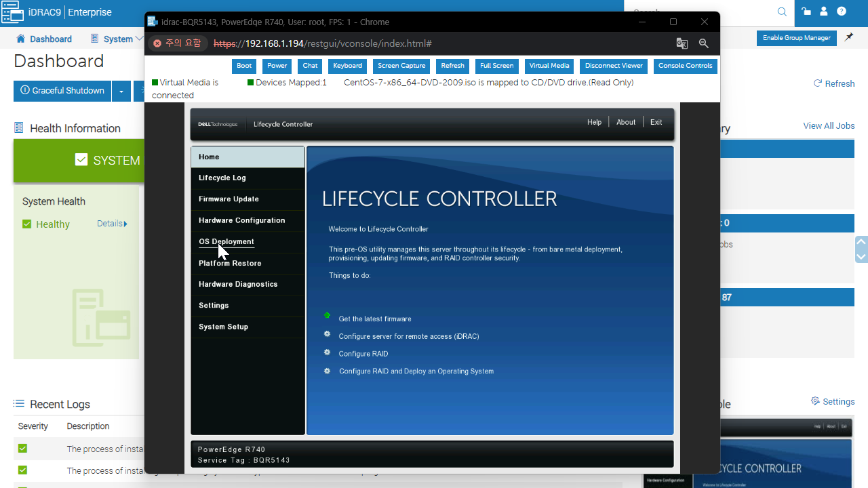Click Description column header in Recent Logs

(x=88, y=426)
